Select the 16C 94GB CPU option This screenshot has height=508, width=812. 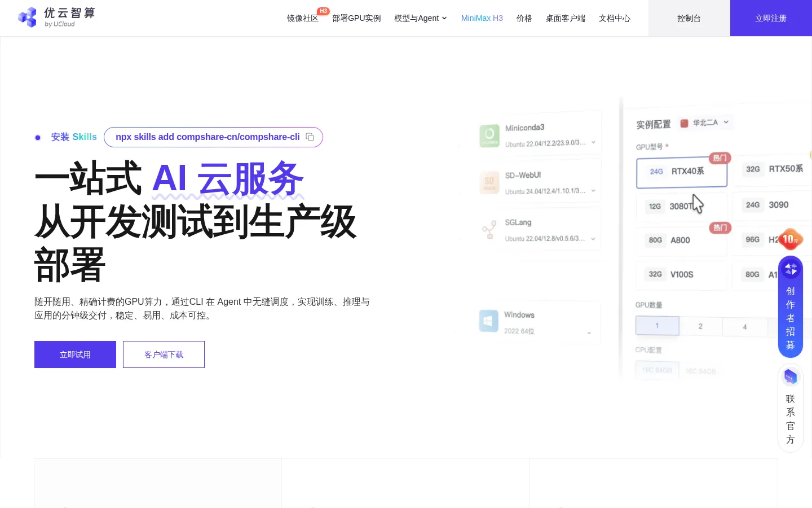[x=700, y=371]
